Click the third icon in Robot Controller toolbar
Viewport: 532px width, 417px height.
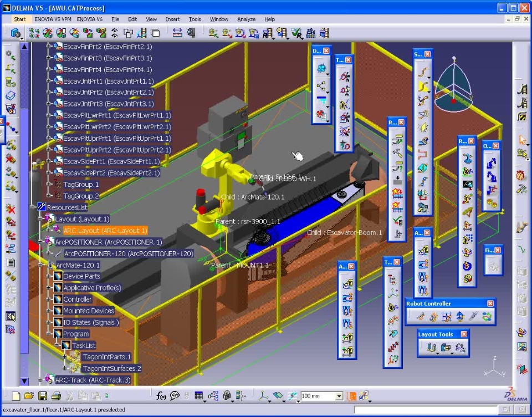click(x=447, y=317)
